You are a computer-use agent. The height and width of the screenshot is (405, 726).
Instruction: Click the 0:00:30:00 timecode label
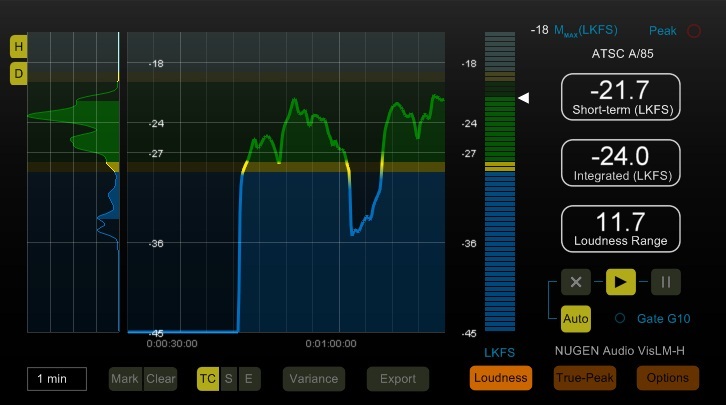[x=172, y=344]
